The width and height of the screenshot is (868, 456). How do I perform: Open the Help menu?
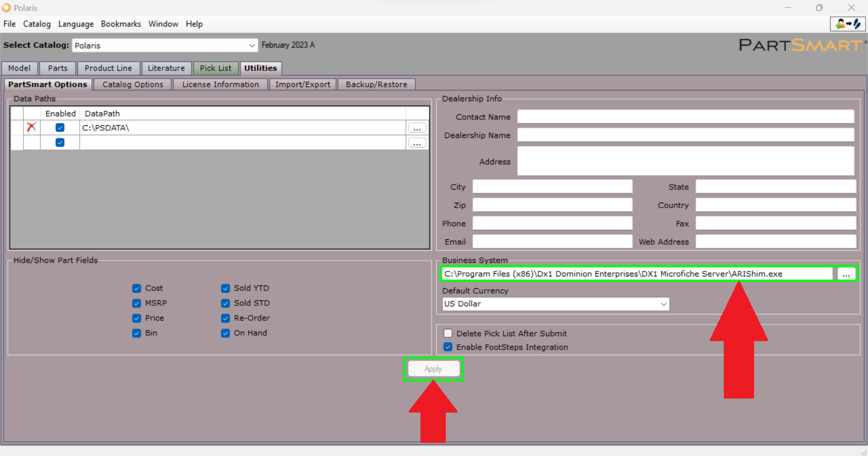coord(194,24)
